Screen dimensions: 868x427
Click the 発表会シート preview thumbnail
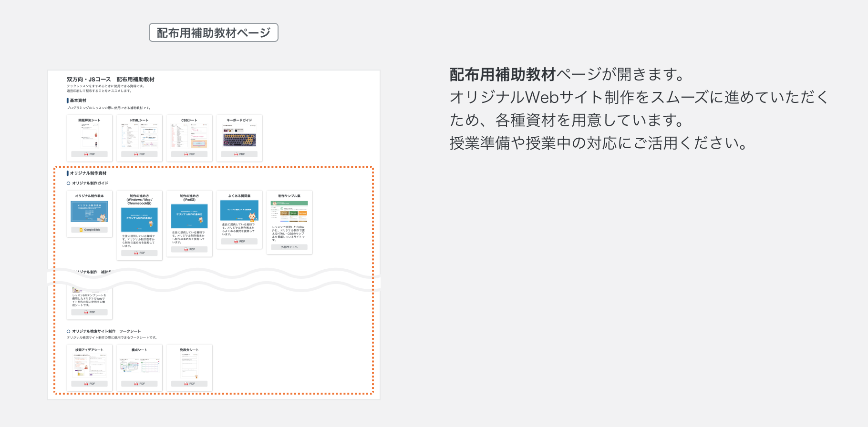[x=189, y=366]
